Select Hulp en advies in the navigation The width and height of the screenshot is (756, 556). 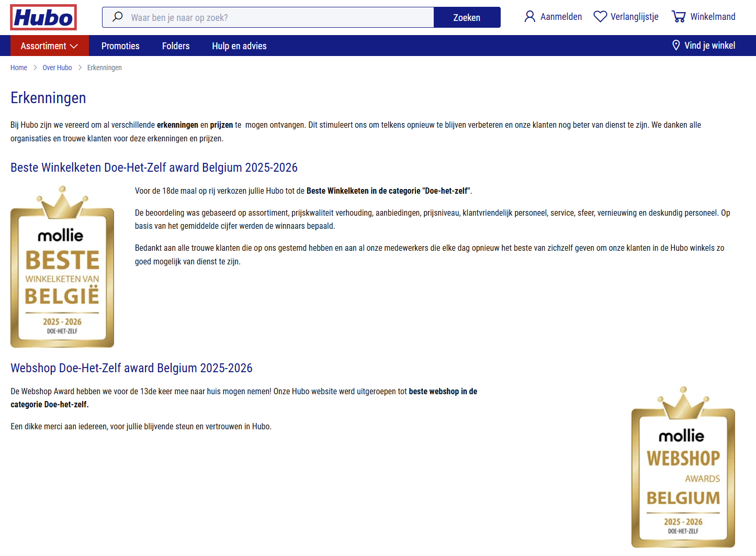click(239, 46)
